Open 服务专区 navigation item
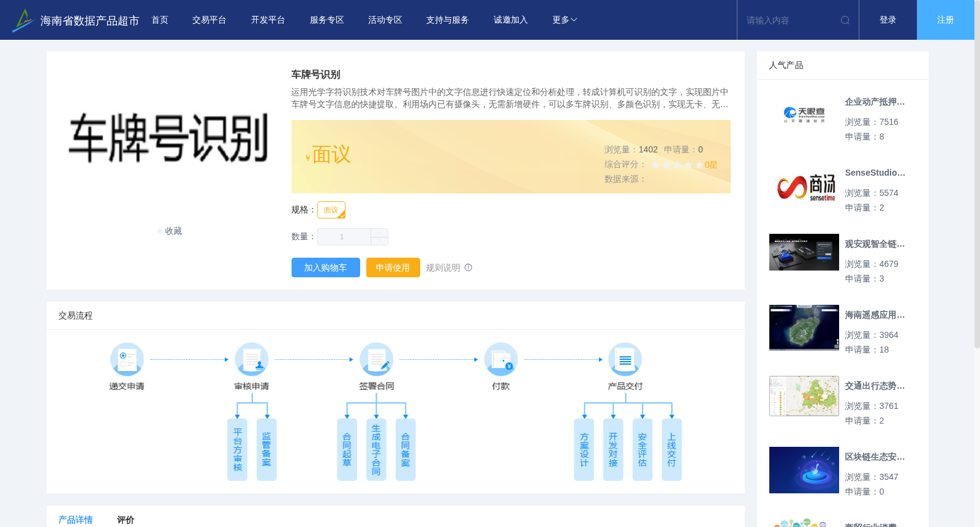Image resolution: width=980 pixels, height=527 pixels. coord(327,20)
